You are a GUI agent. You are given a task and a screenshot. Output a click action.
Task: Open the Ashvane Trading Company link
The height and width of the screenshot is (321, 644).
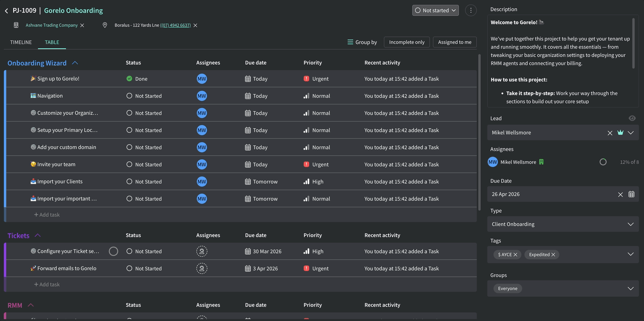click(52, 25)
